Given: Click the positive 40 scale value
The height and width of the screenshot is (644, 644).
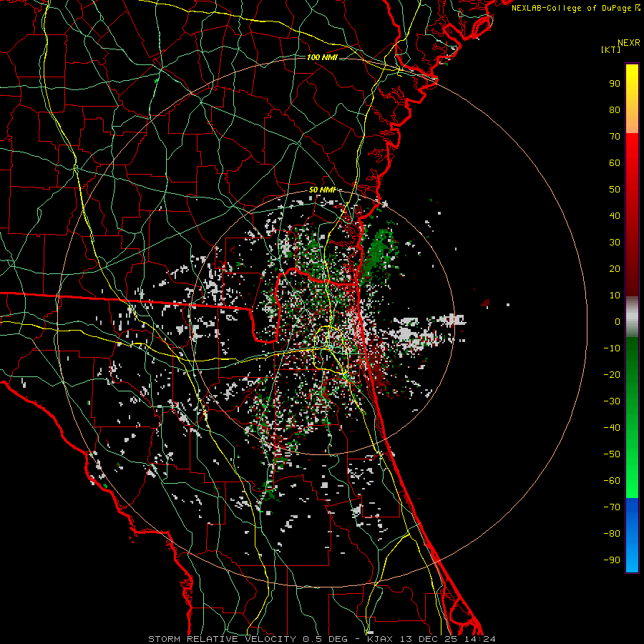Looking at the screenshot, I should (x=615, y=215).
